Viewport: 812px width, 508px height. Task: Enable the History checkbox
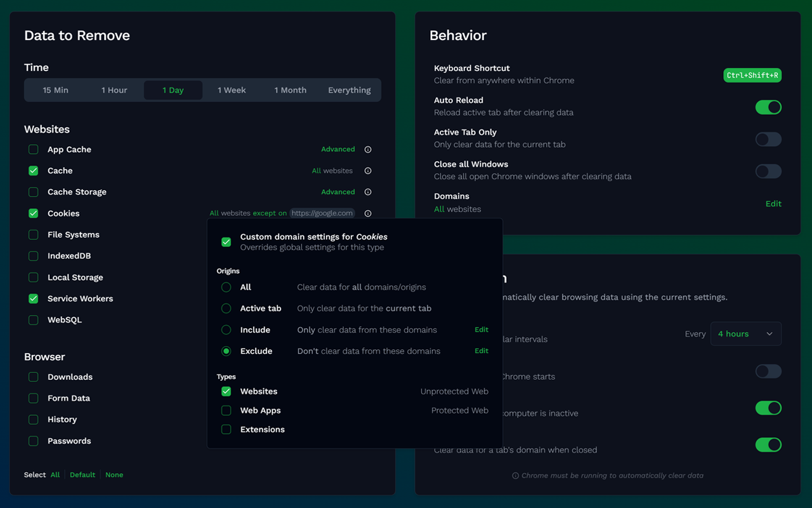[x=34, y=420]
